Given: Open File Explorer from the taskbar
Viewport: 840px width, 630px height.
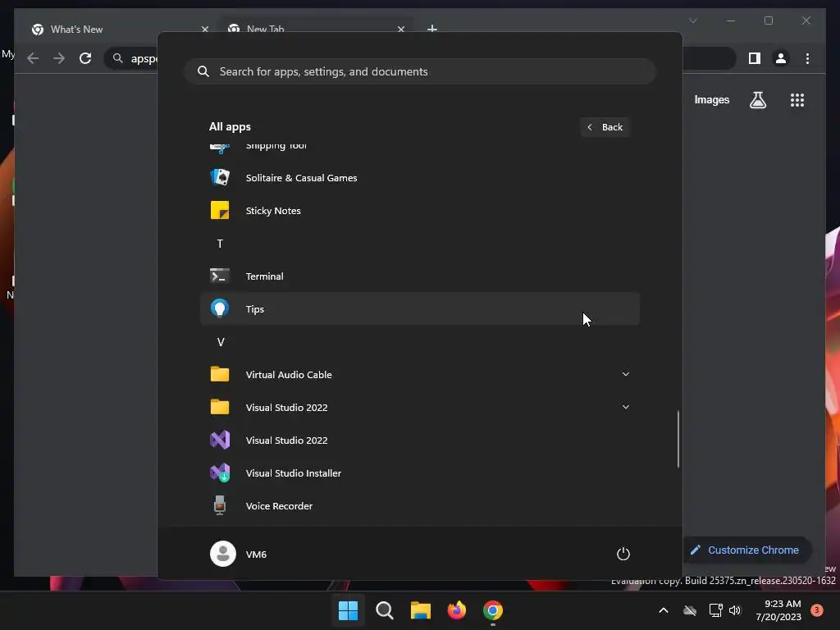Looking at the screenshot, I should coord(421,610).
